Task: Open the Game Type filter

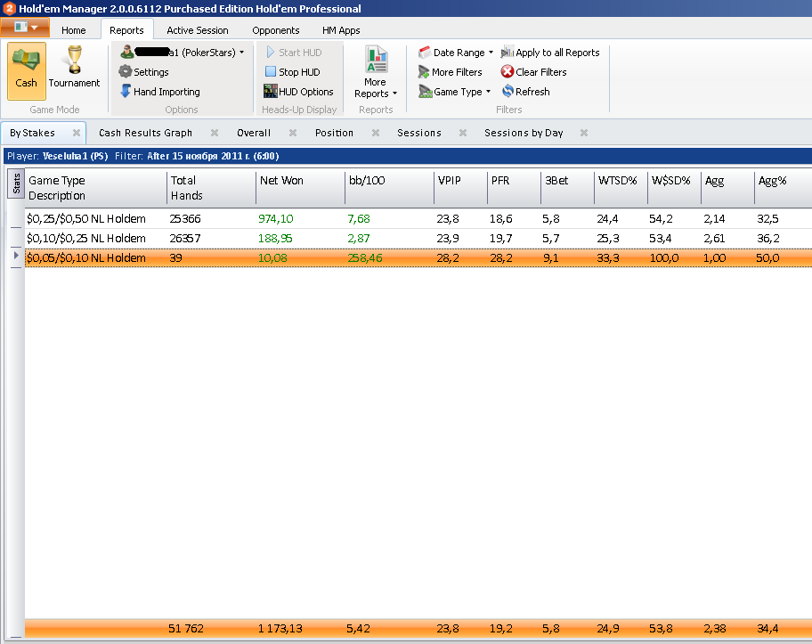Action: (454, 91)
